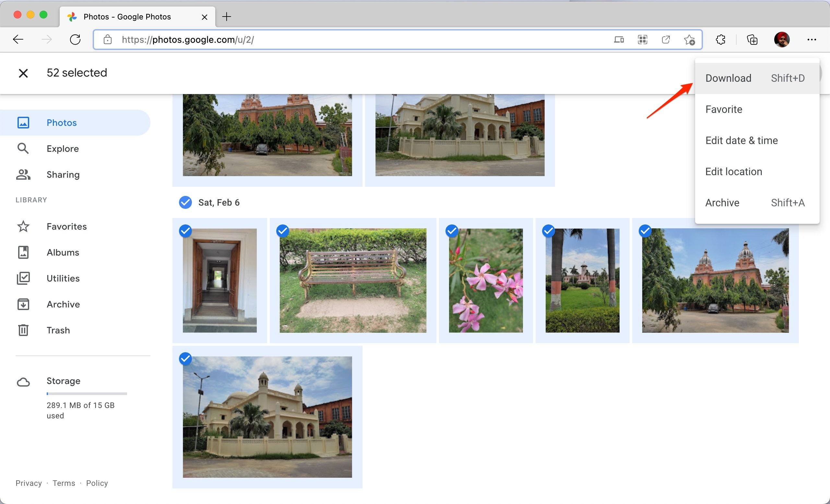Screen dimensions: 830x504
Task: Open the Albums section
Action: (x=63, y=252)
